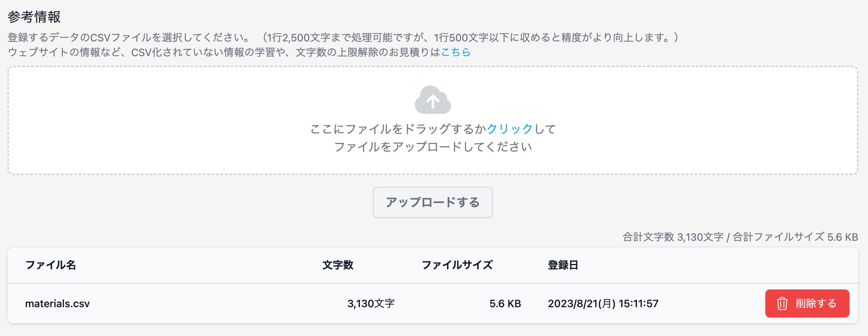
Task: Click the 合計文字数 summary text
Action: 740,237
